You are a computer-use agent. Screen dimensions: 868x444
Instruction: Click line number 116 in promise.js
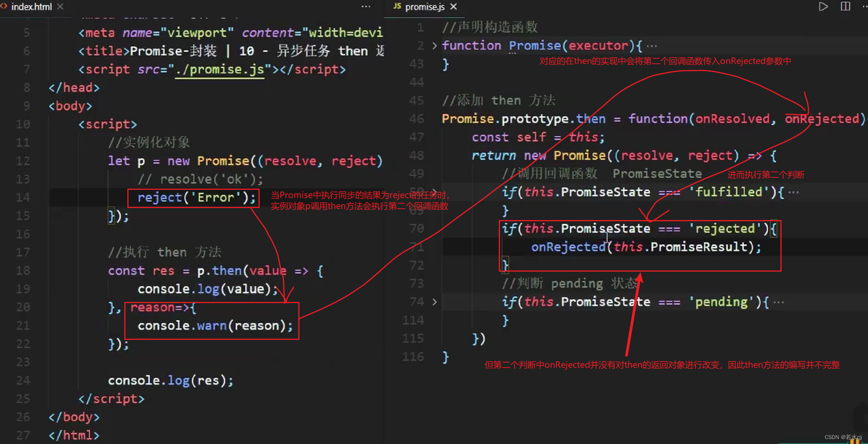[413, 357]
